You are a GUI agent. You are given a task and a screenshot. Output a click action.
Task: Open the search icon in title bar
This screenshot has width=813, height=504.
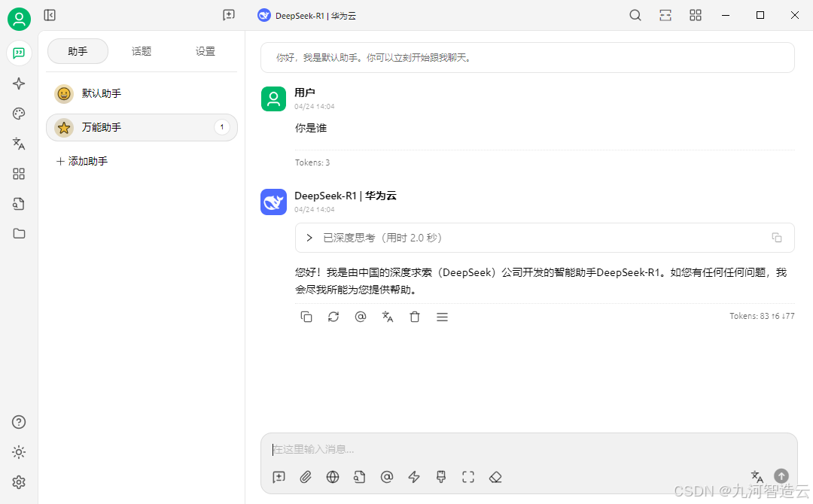tap(635, 16)
